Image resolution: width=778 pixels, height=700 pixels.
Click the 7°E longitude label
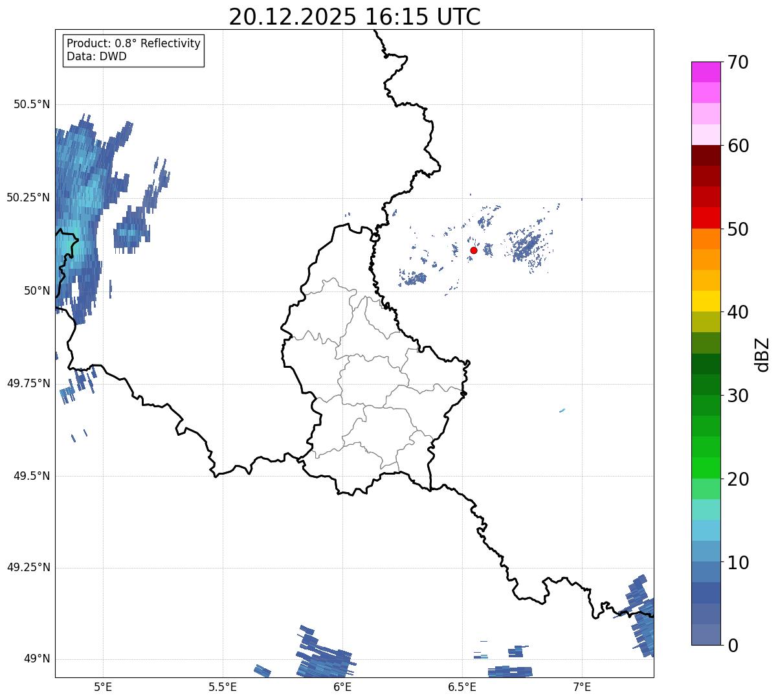point(582,687)
